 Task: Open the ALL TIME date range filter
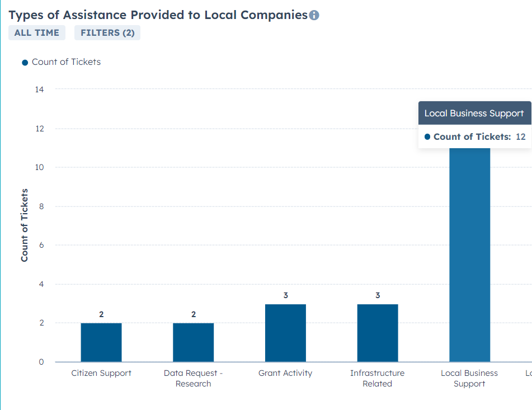pos(37,32)
